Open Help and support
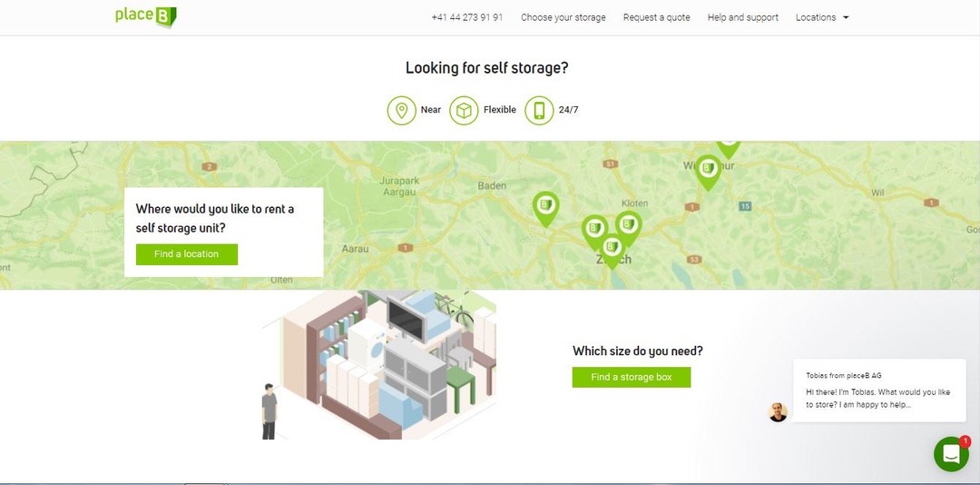Screen dimensions: 980x485 [742, 17]
